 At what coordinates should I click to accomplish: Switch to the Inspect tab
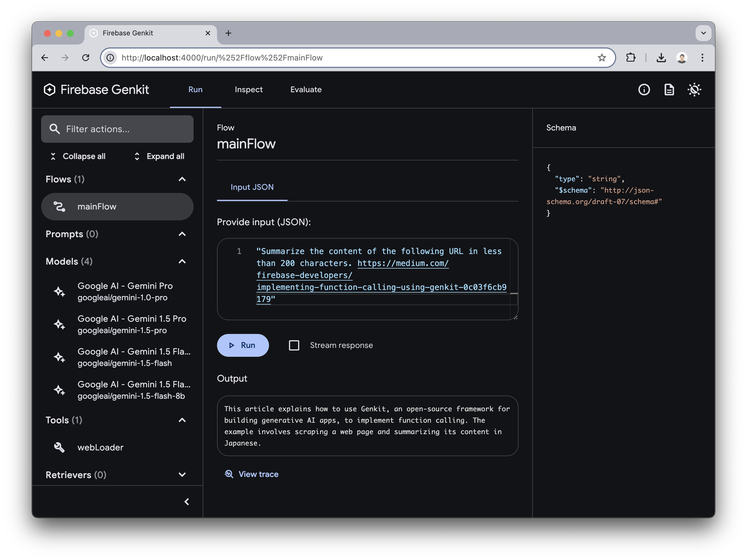248,89
